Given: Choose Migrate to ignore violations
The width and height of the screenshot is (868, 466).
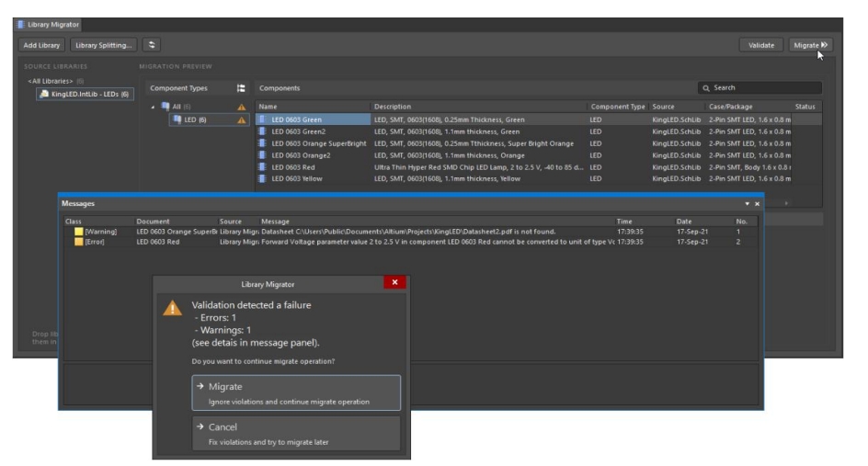Looking at the screenshot, I should coord(296,393).
